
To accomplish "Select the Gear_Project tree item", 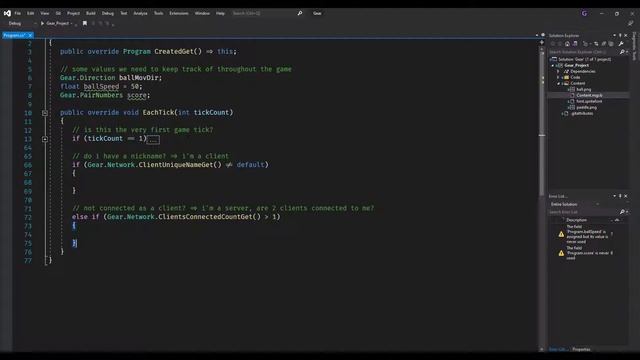I will click(576, 65).
